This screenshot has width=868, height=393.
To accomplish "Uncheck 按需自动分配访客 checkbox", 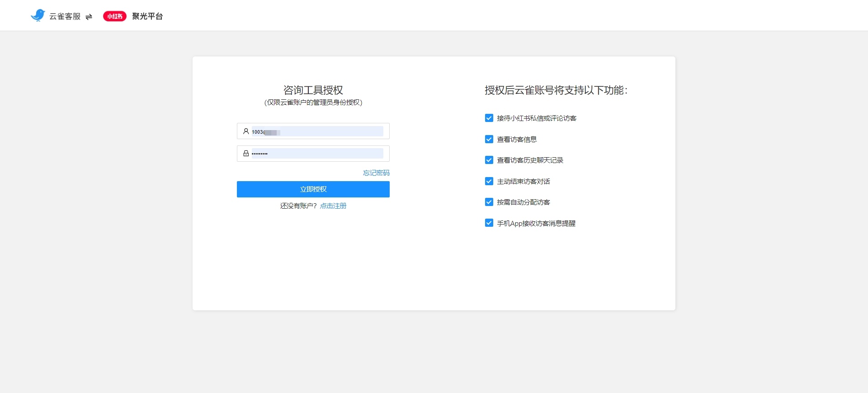I will coord(489,202).
